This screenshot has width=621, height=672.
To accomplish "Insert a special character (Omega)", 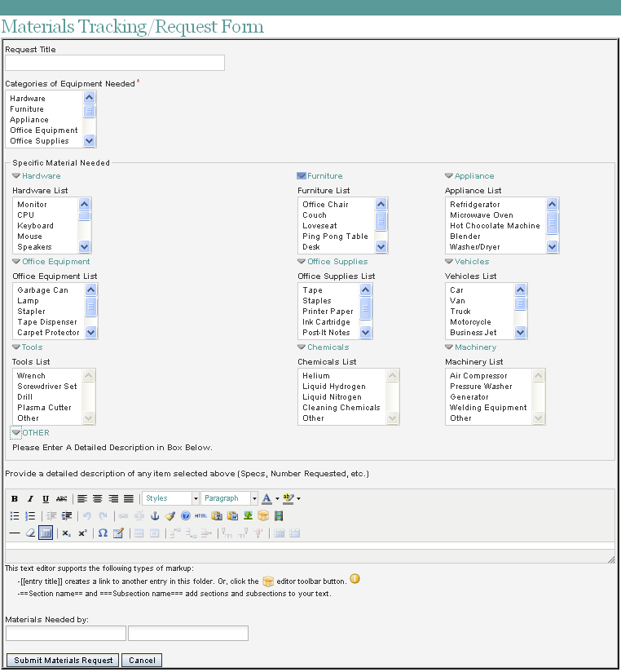I will pyautogui.click(x=103, y=533).
